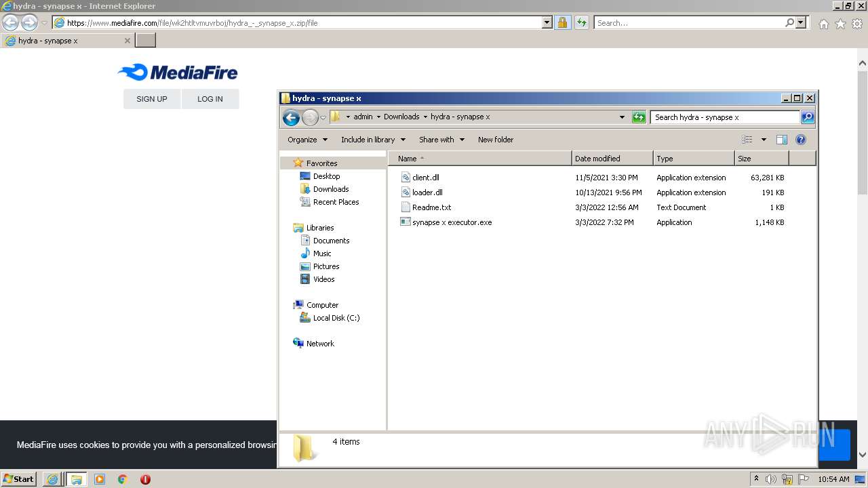Click the IE Search box
This screenshot has width=868, height=488.
(x=688, y=22)
